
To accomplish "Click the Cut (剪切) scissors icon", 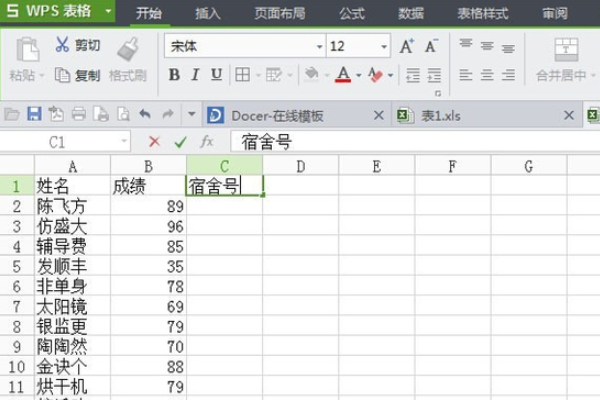I will pos(62,45).
